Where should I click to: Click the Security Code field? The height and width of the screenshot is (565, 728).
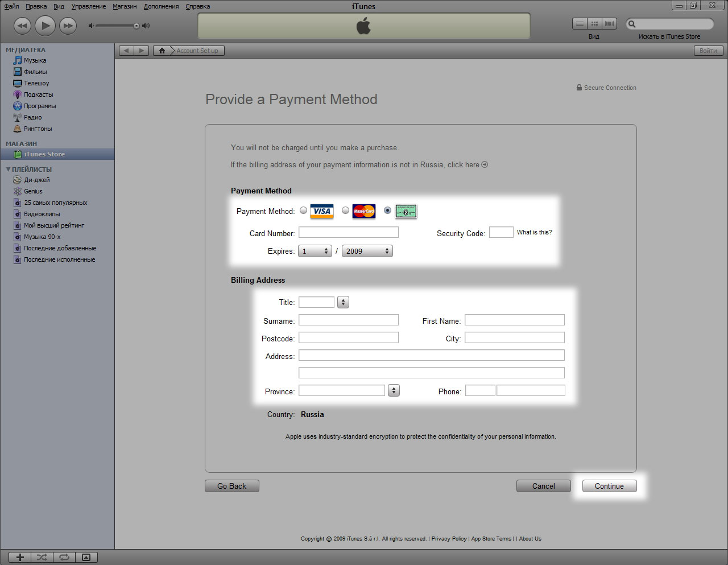(x=501, y=232)
